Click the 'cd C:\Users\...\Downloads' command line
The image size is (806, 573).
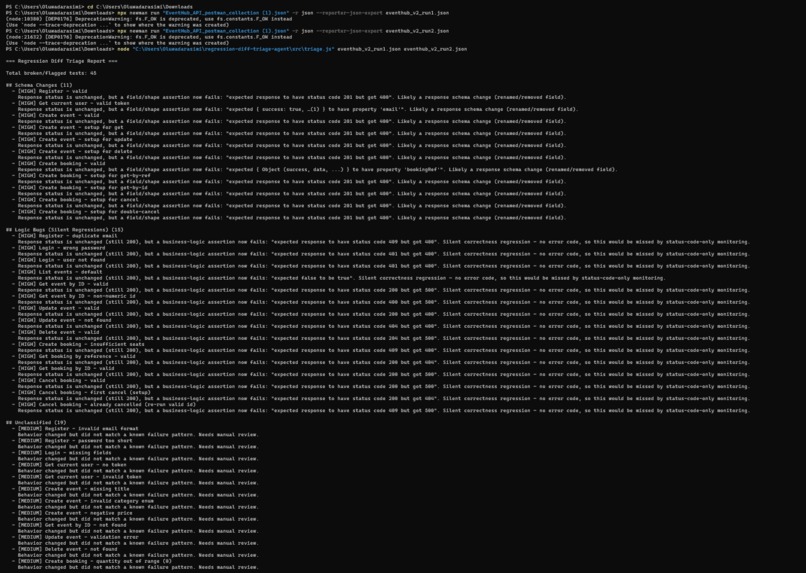pos(99,7)
